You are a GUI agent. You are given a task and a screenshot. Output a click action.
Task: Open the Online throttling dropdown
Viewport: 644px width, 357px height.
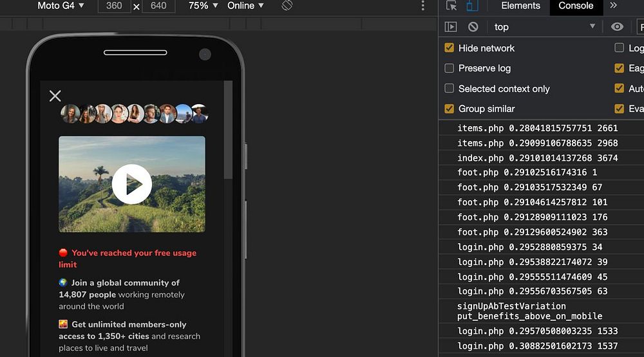245,6
